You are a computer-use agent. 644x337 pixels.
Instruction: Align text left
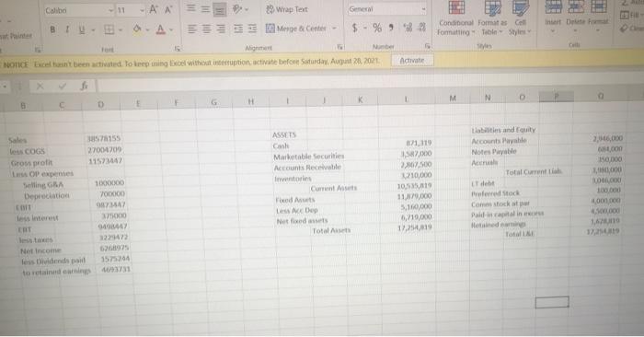(191, 29)
